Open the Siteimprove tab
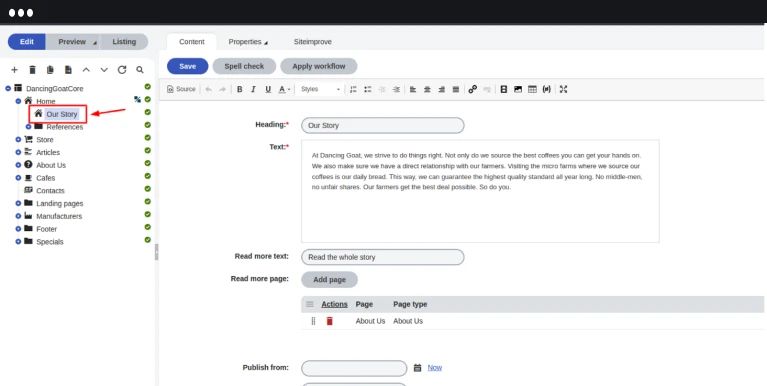Image resolution: width=767 pixels, height=386 pixels. pos(313,42)
